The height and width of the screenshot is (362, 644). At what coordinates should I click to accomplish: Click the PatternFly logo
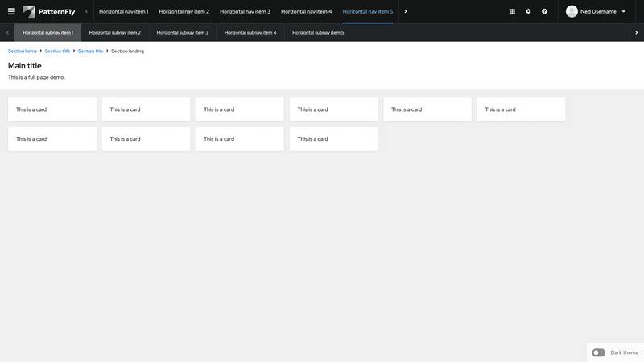tap(49, 11)
